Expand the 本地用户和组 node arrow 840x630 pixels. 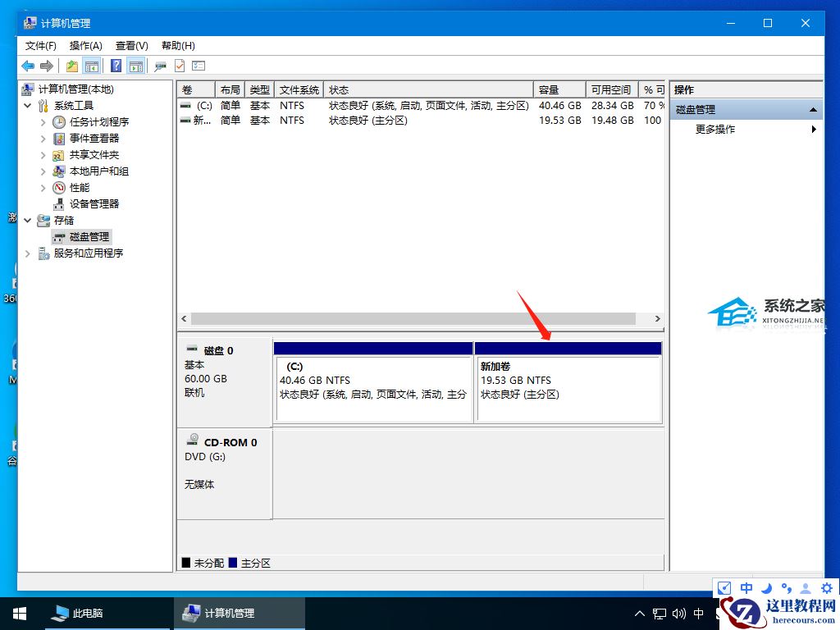tap(43, 171)
